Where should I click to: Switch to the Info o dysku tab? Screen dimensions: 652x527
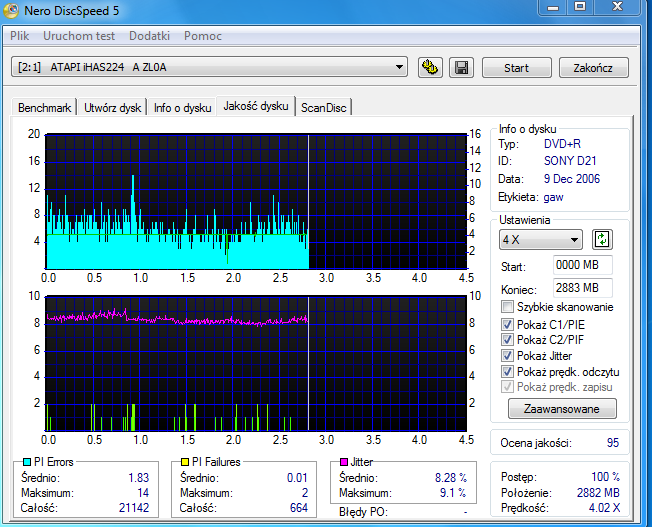[183, 108]
